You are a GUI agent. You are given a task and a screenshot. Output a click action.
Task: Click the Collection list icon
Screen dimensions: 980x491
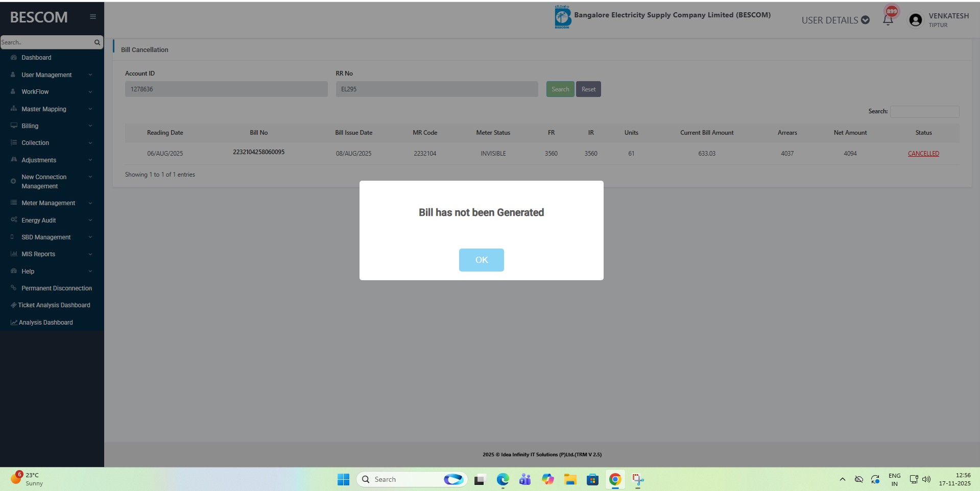coord(14,143)
